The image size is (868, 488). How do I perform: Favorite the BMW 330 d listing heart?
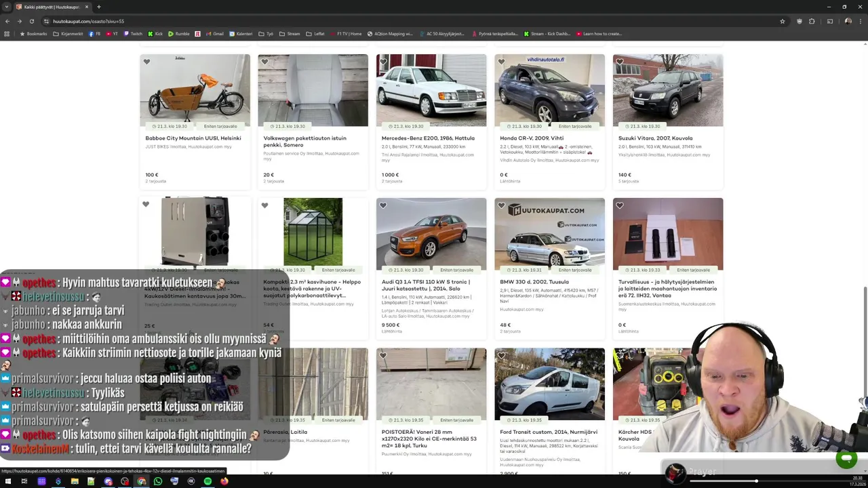coord(501,205)
